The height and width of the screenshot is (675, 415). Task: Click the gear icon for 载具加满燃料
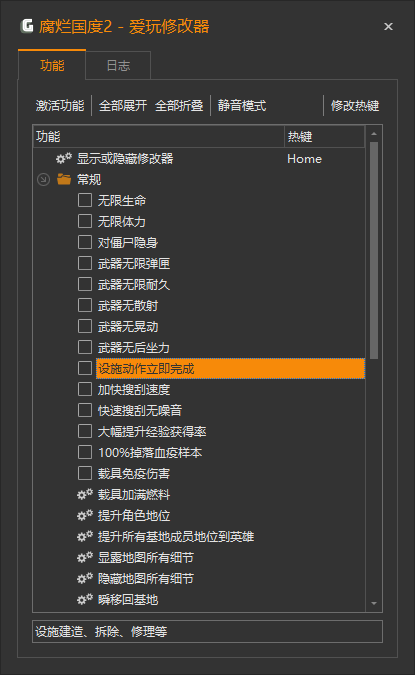tap(85, 494)
